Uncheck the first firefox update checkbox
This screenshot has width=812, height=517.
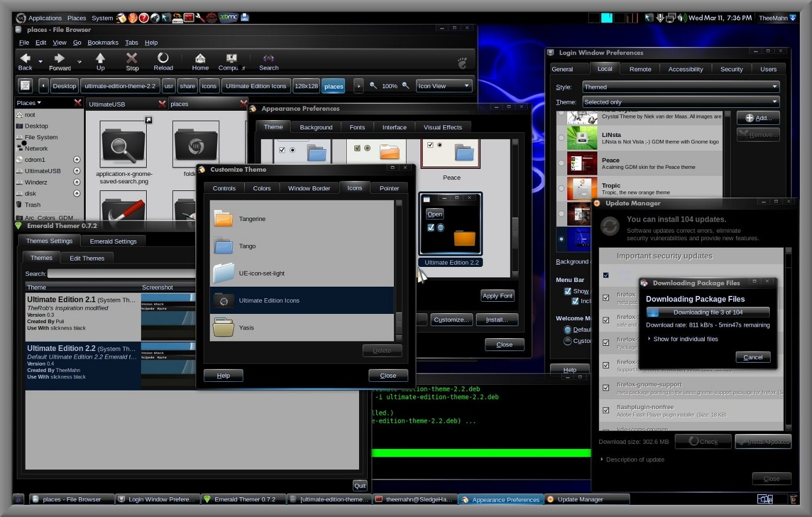(x=606, y=298)
